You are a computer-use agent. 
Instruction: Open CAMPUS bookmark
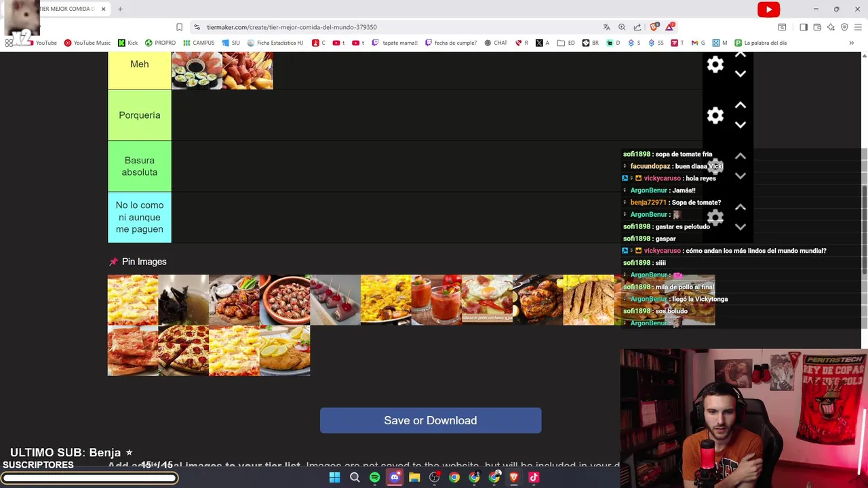coord(199,43)
